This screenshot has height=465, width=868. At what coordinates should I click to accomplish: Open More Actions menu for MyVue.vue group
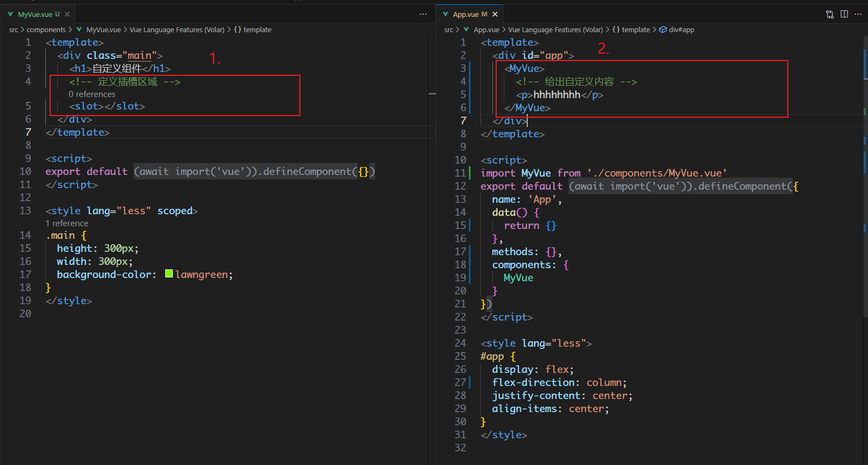(x=423, y=14)
